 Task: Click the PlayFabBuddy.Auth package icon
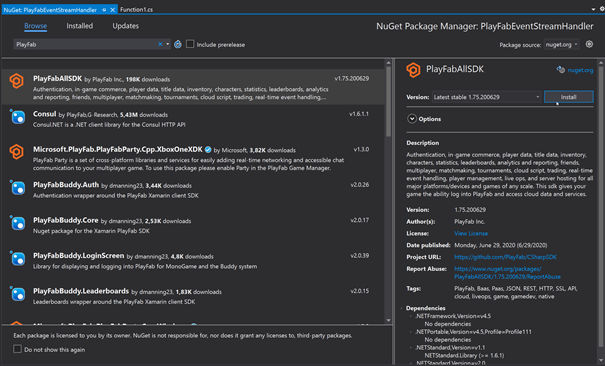17,187
